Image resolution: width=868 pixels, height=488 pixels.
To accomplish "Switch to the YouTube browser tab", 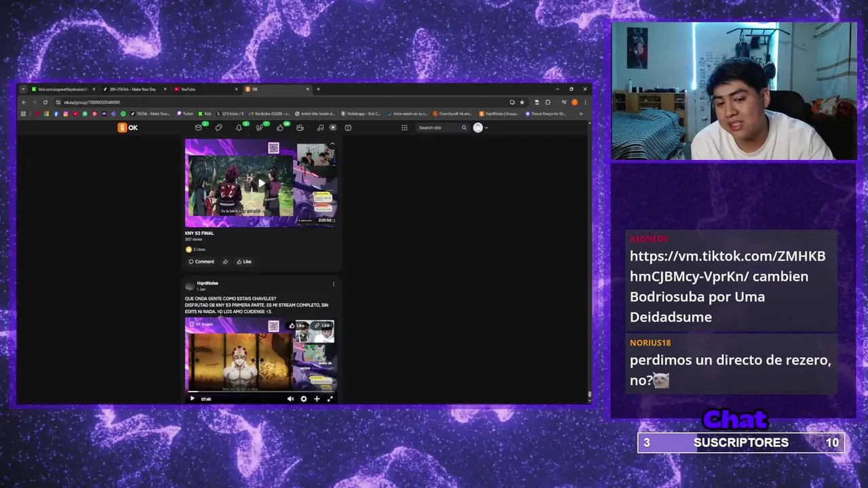I will [x=205, y=89].
